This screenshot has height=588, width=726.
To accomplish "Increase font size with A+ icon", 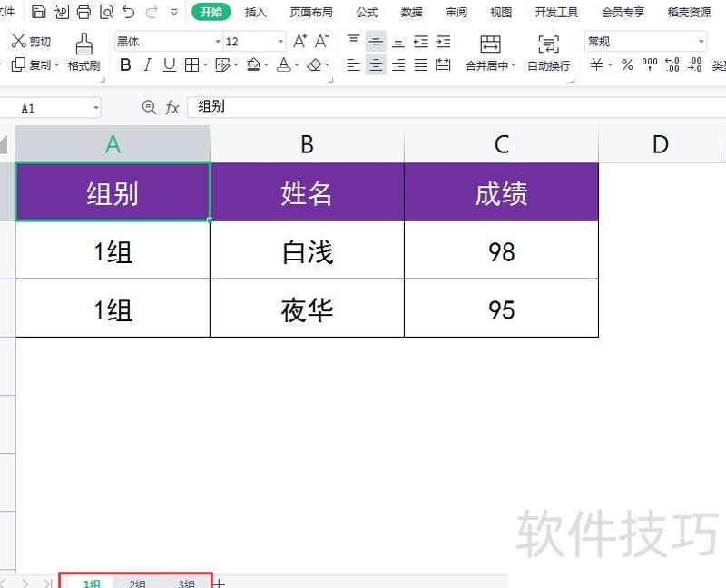I will (x=300, y=42).
